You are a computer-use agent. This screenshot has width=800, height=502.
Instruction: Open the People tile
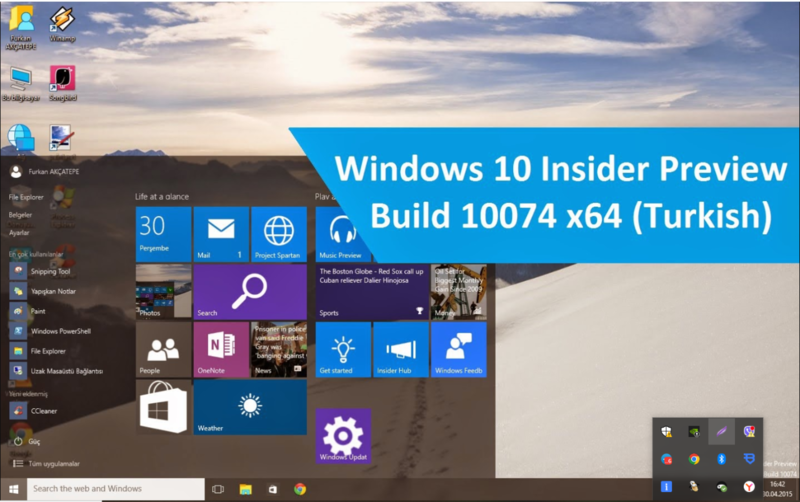(x=163, y=349)
